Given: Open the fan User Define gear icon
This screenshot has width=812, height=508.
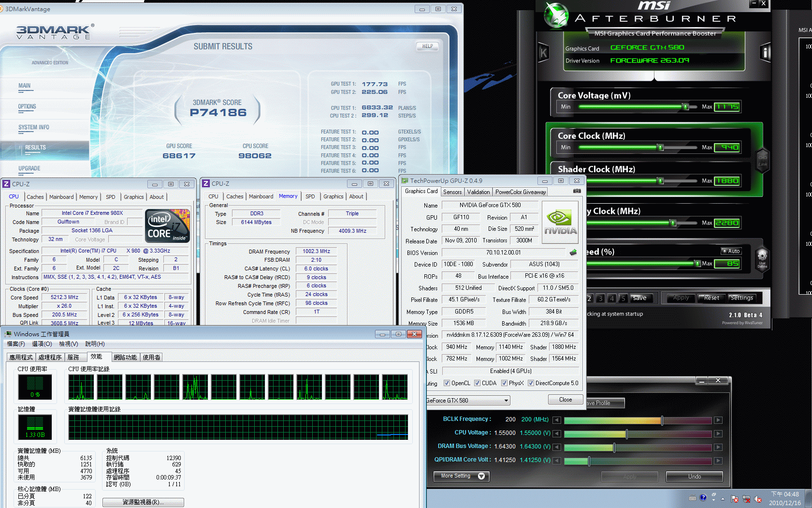Looking at the screenshot, I should [x=762, y=256].
